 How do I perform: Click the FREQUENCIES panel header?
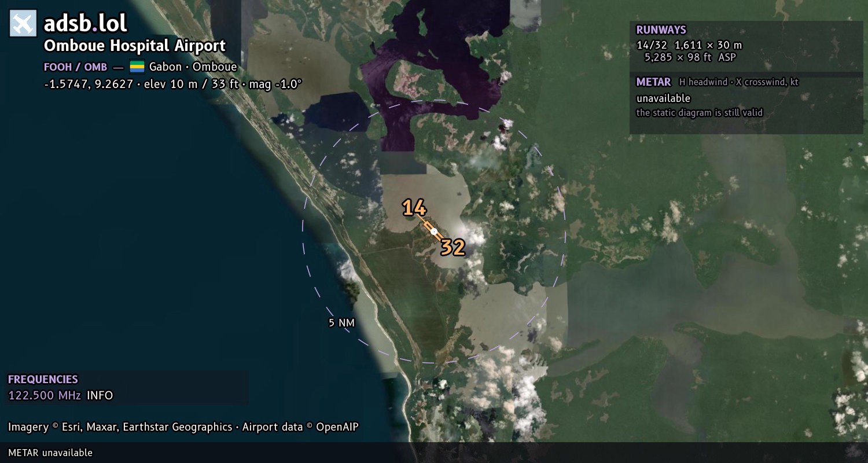43,380
